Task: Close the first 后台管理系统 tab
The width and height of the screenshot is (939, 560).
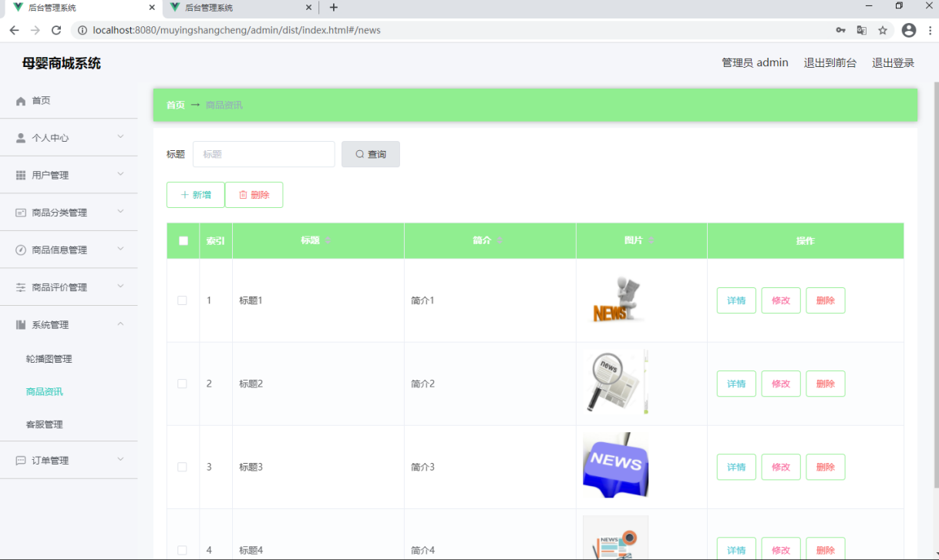Action: [151, 8]
